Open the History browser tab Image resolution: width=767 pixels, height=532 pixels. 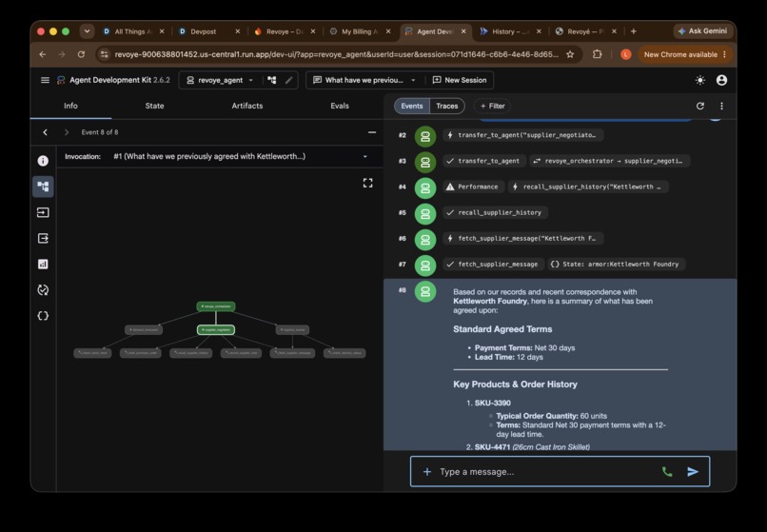[x=511, y=31]
